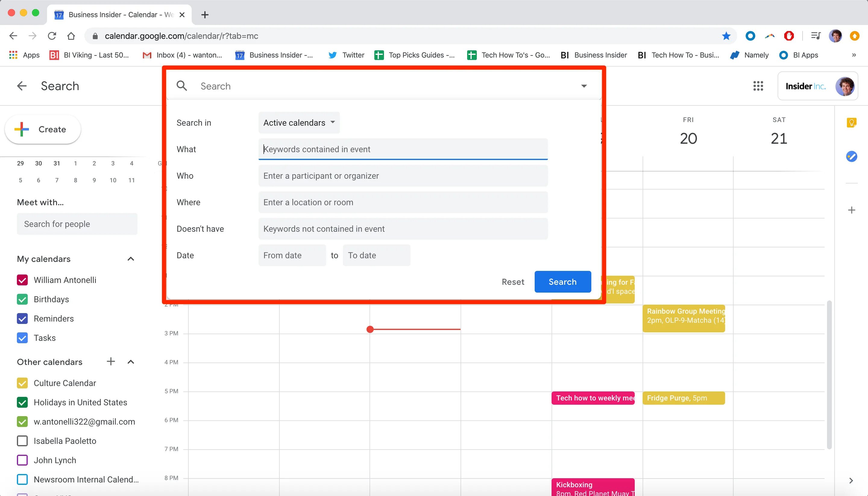868x496 pixels.
Task: Toggle Birthdays calendar visibility
Action: tap(22, 299)
